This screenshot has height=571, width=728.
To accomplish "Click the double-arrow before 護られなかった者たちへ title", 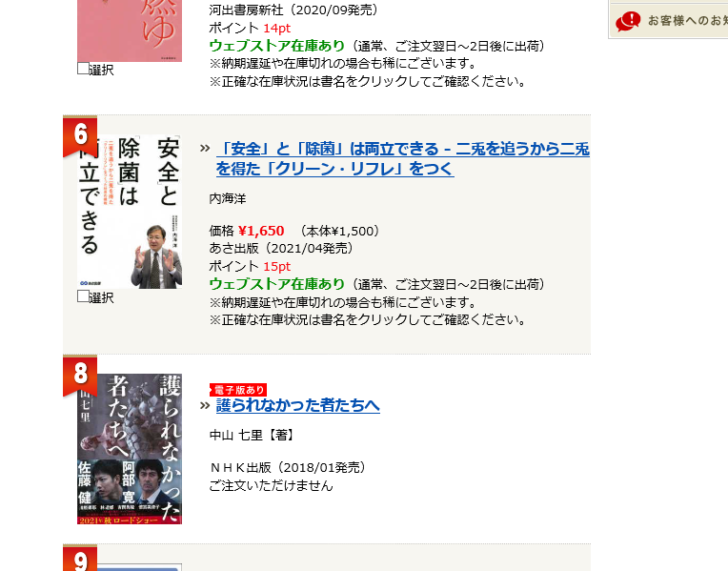I will coord(205,405).
